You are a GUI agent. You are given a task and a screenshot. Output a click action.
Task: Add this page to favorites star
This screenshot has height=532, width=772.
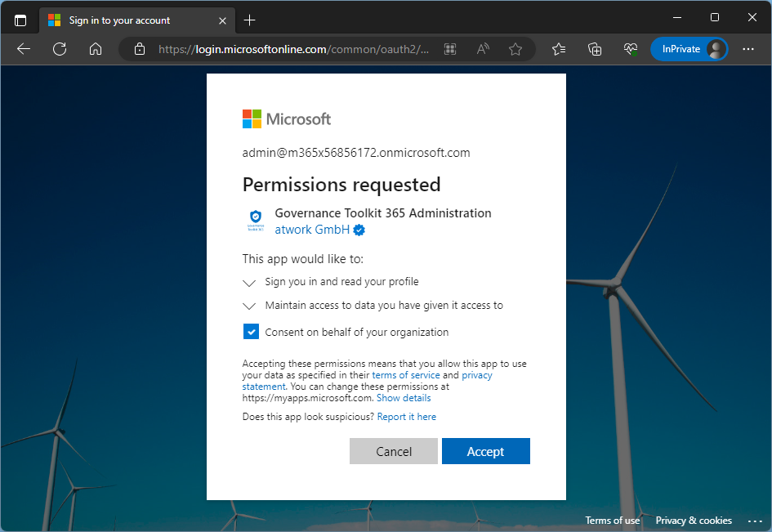click(515, 49)
